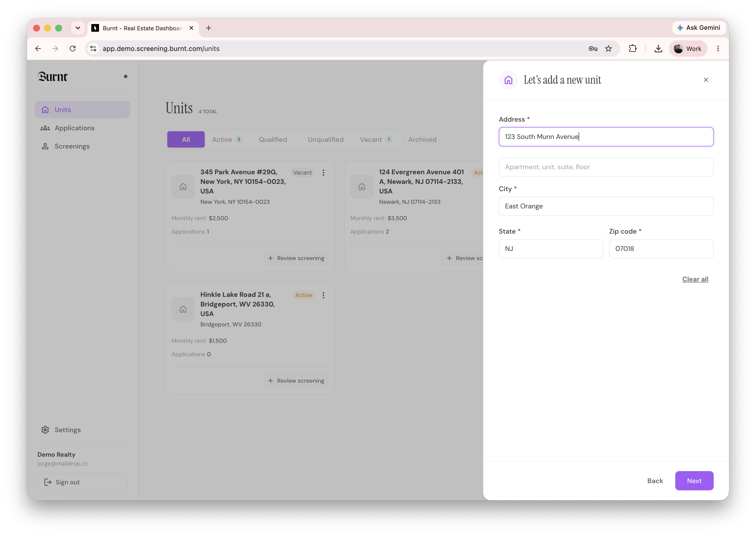Click the Burnt logo in sidebar
Image resolution: width=756 pixels, height=536 pixels.
click(x=53, y=77)
